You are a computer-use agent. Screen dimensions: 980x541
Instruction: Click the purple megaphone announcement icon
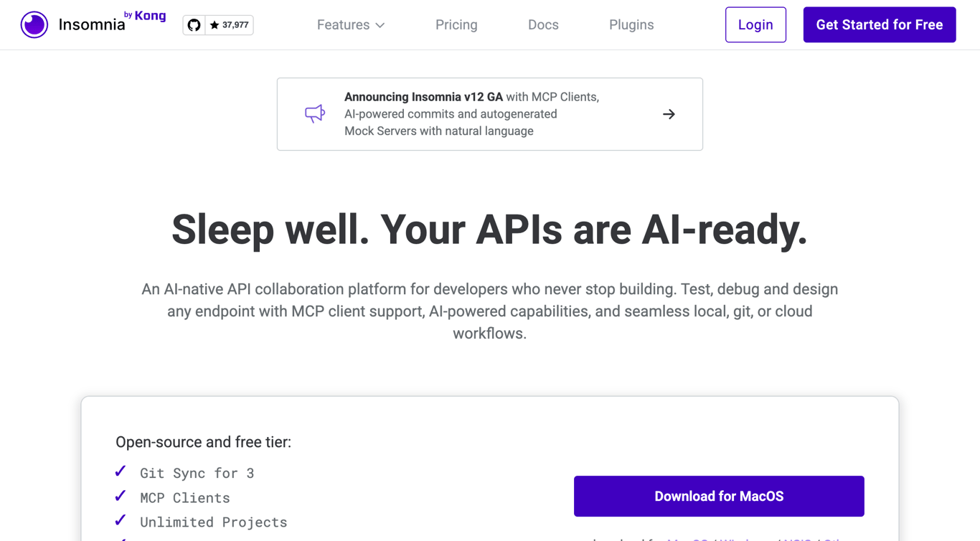tap(314, 113)
